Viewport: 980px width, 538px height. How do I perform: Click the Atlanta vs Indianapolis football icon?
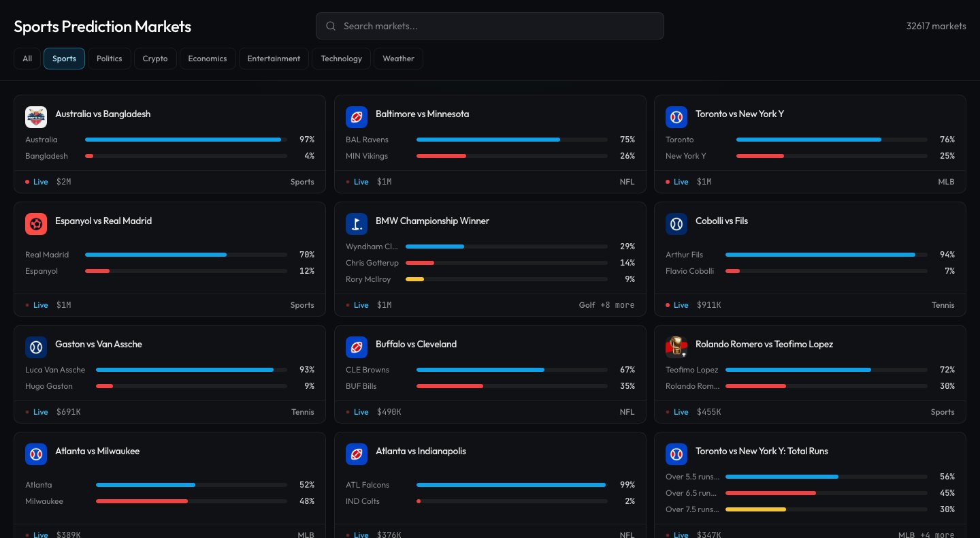pos(357,454)
